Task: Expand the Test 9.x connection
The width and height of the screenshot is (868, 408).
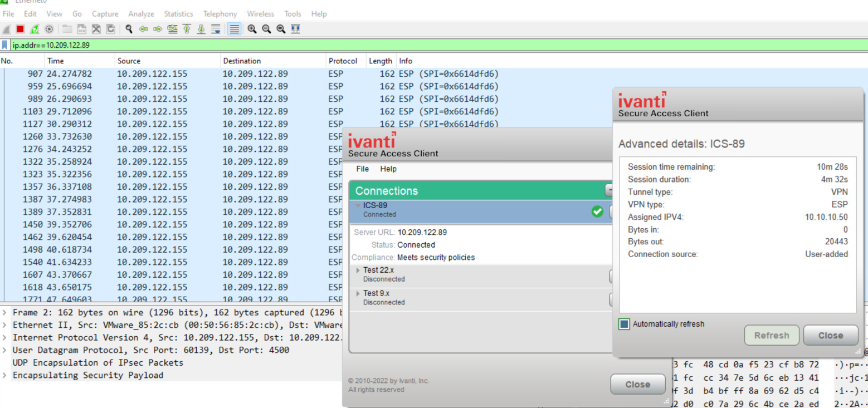Action: coord(358,294)
